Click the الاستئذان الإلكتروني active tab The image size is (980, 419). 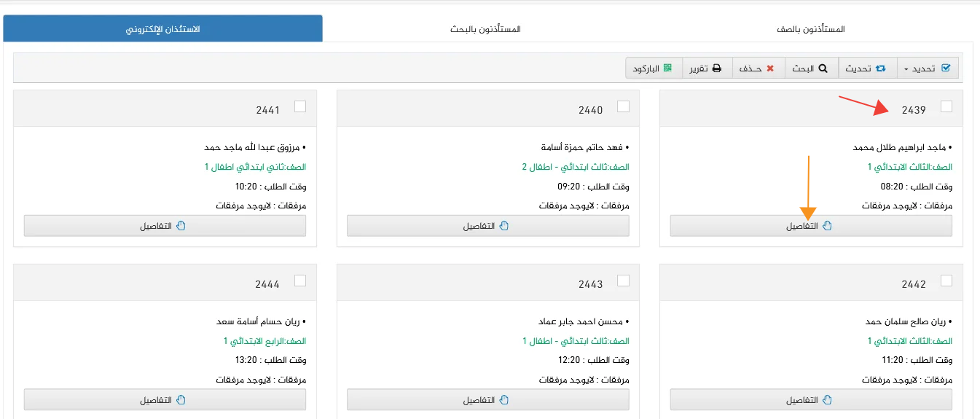[x=163, y=29]
